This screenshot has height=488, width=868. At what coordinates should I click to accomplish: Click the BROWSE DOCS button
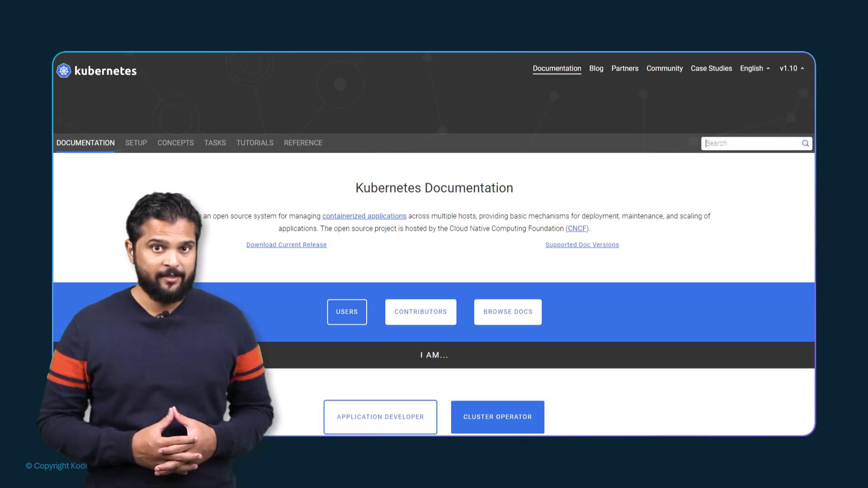[x=508, y=312]
